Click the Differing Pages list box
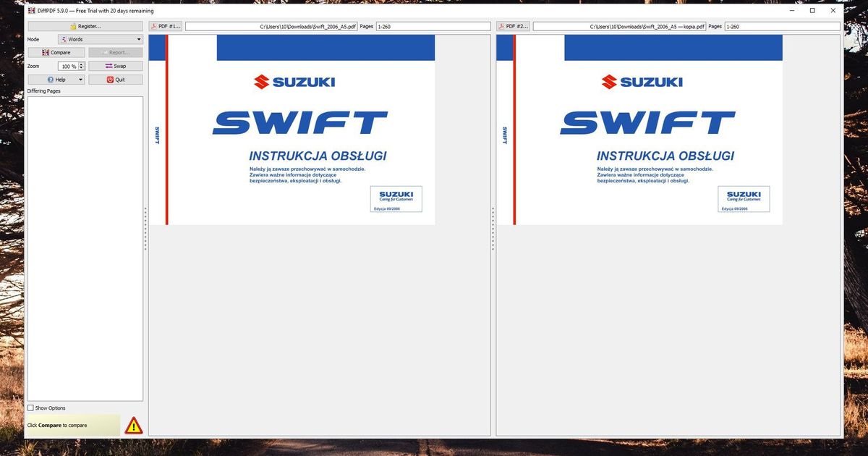The height and width of the screenshot is (456, 868). point(85,248)
